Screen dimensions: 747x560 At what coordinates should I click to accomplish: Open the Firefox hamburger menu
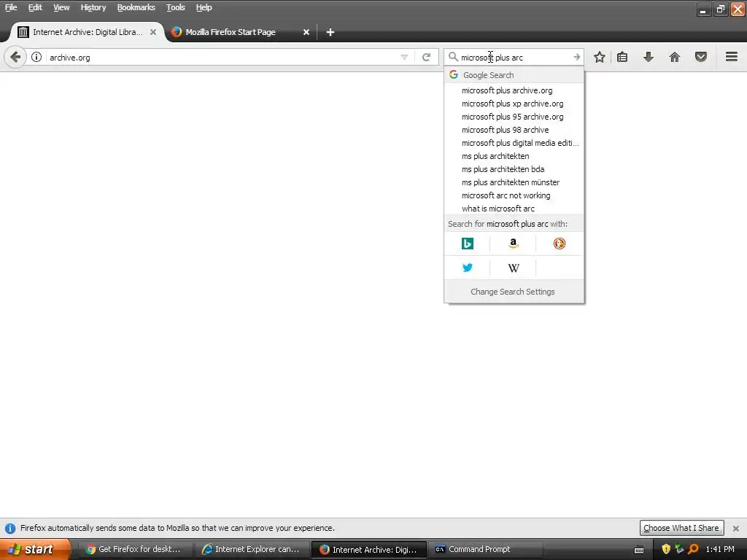(732, 57)
